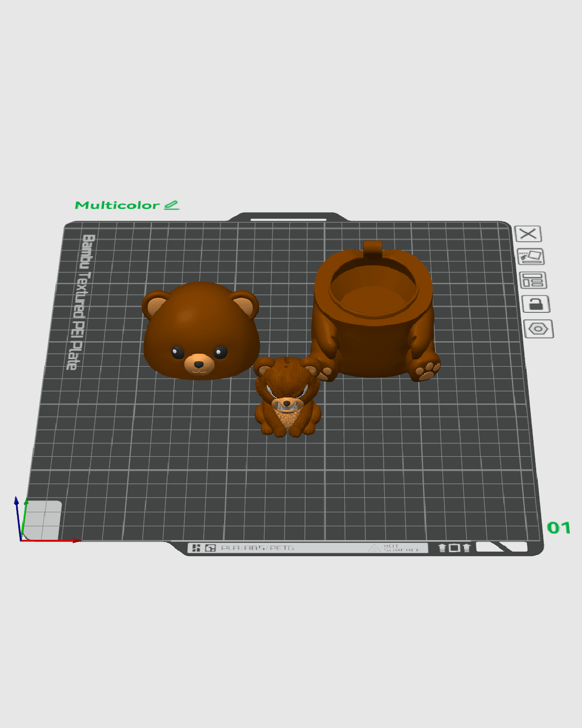
Task: Select the small furry bear figurine
Action: click(287, 397)
